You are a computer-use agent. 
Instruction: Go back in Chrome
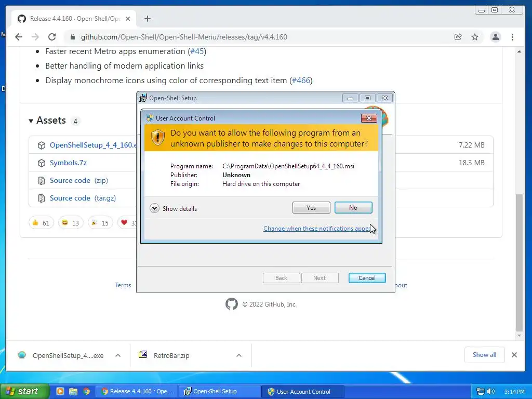(x=19, y=37)
